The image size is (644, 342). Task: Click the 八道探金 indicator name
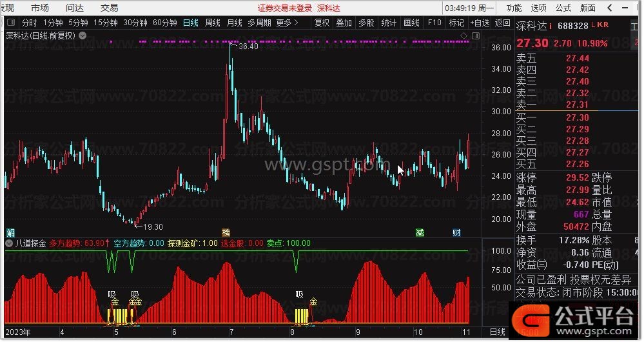[x=30, y=243]
